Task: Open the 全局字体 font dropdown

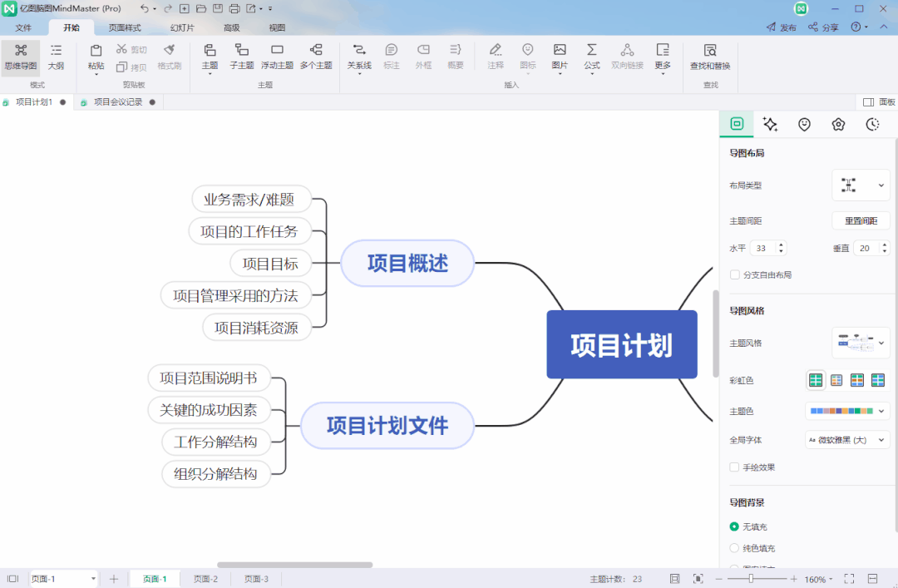Action: tap(847, 440)
